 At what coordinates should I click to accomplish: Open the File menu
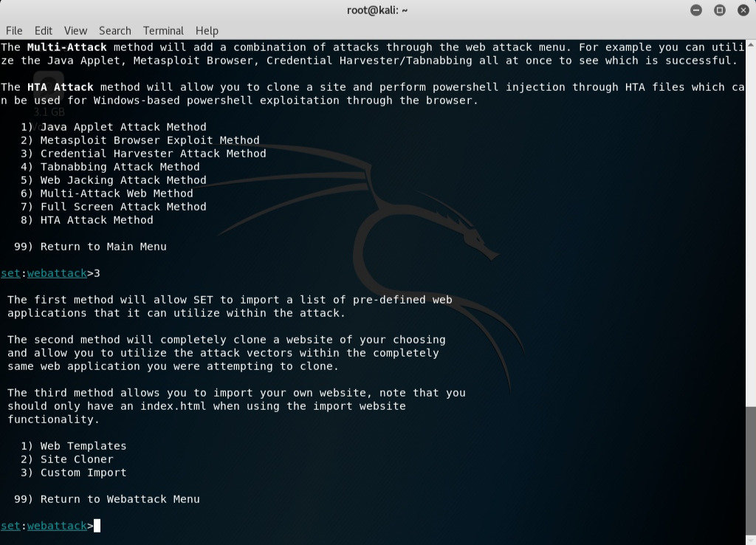[14, 31]
